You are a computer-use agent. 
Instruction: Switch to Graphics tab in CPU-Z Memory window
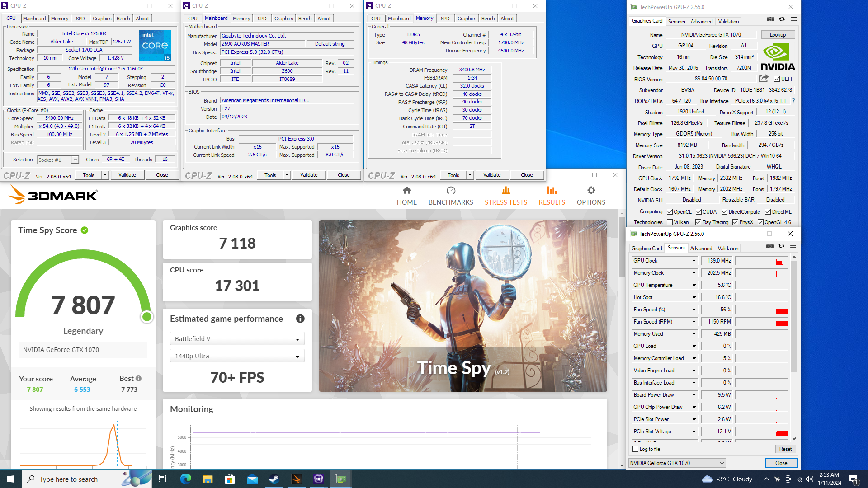[467, 19]
